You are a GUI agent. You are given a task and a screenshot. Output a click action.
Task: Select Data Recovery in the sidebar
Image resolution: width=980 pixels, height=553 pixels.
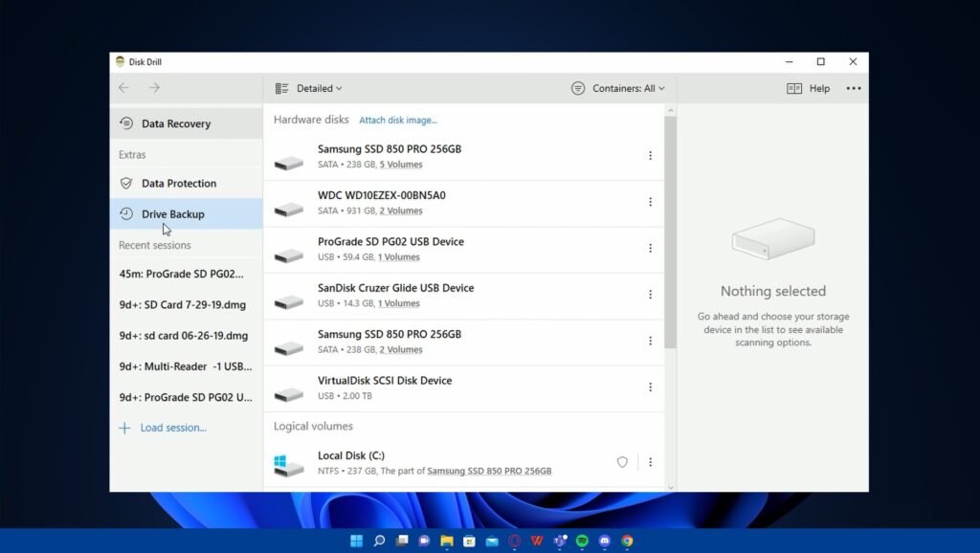pos(187,123)
